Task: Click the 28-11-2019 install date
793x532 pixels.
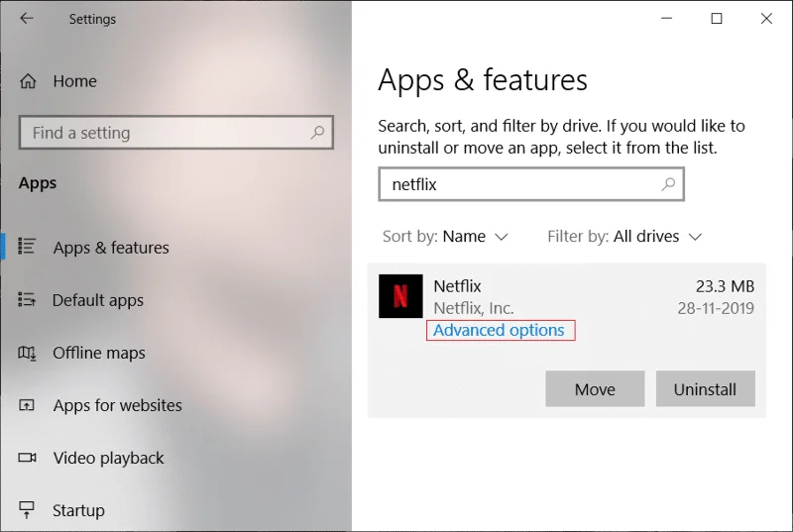Action: coord(716,308)
